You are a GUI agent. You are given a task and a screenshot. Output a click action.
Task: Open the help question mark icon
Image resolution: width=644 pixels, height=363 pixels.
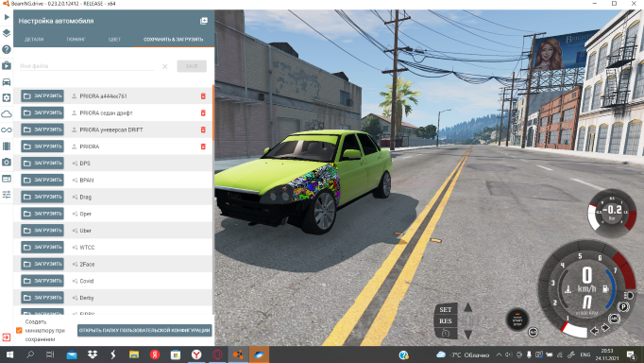(7, 49)
